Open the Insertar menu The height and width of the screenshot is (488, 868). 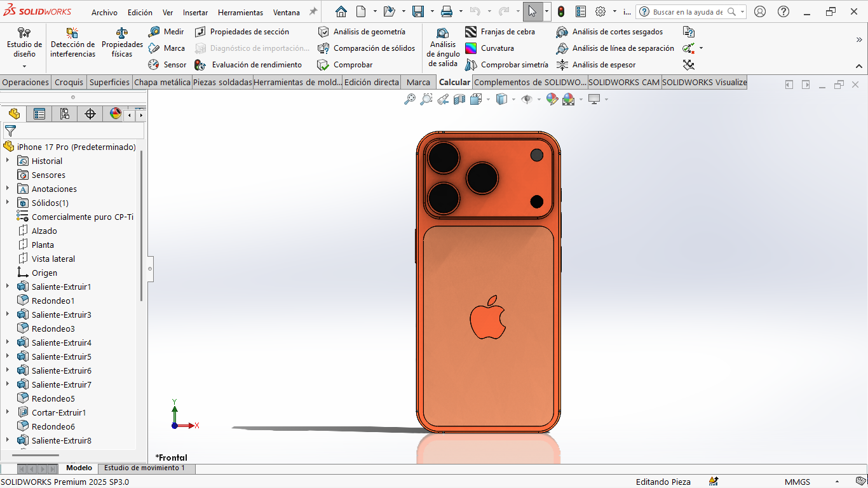(195, 12)
